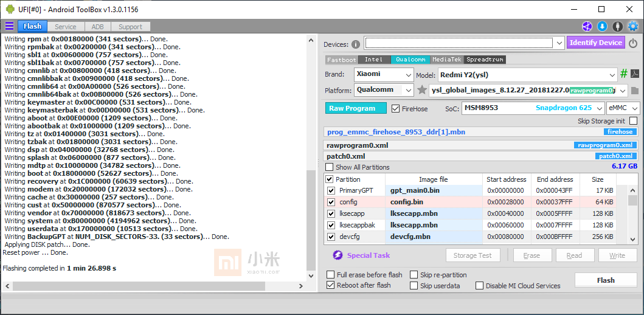Click the power icon beside Identify Device
The width and height of the screenshot is (644, 315).
(633, 43)
